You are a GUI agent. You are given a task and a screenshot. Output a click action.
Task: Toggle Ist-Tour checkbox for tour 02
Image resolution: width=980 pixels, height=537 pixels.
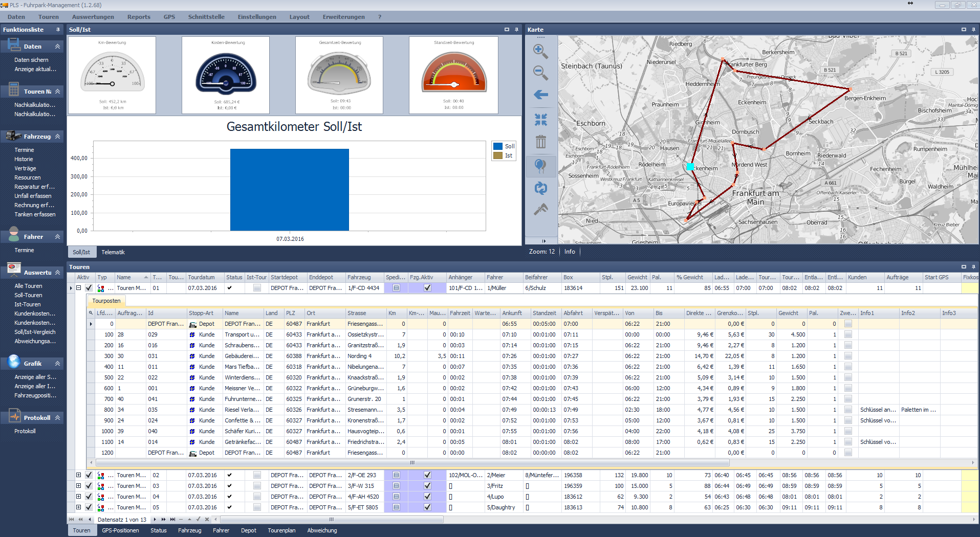click(x=257, y=475)
